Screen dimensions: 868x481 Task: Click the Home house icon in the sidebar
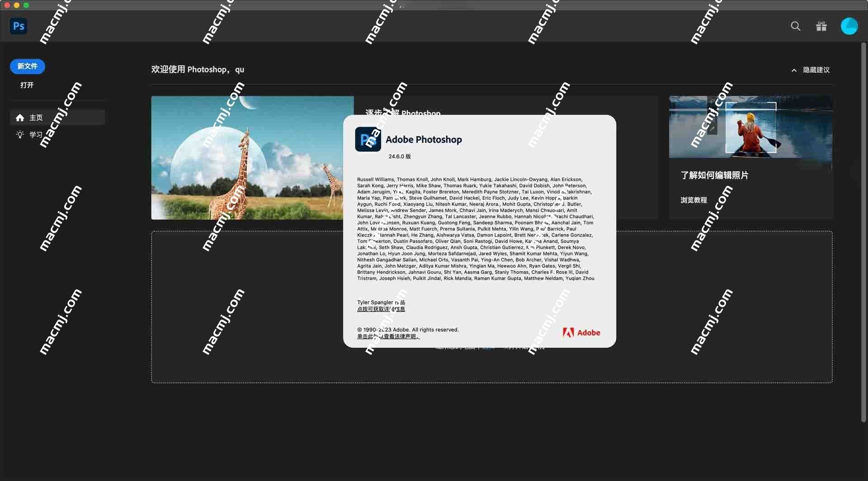tap(20, 118)
